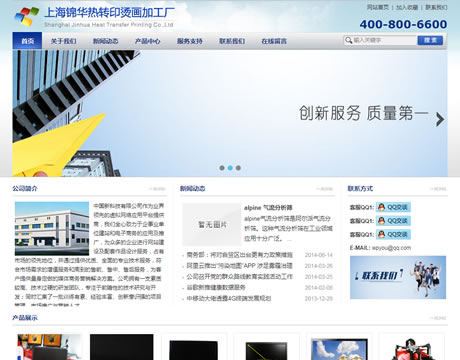The image size is (460, 360).
Task: Open the 阿里云 APP news item
Action: (x=239, y=266)
